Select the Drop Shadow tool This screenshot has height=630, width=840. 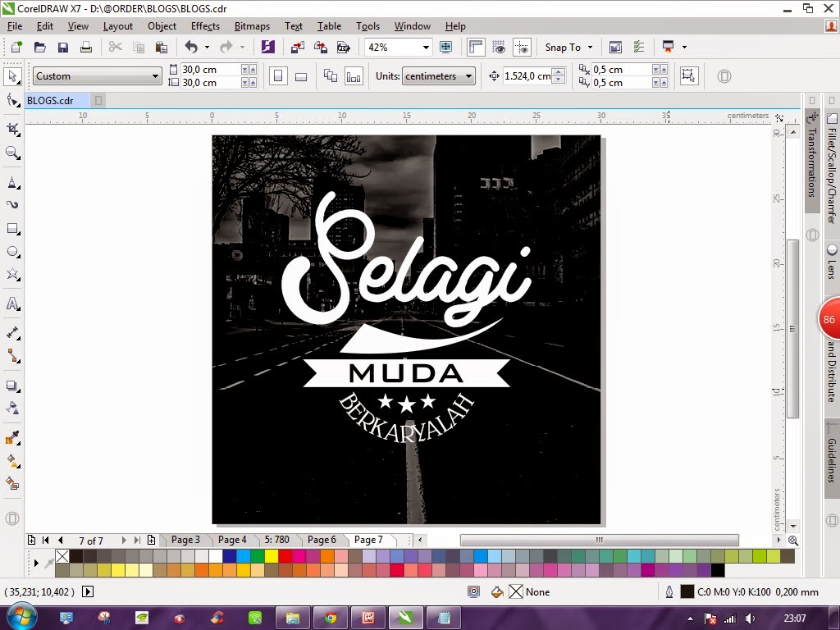tap(12, 386)
